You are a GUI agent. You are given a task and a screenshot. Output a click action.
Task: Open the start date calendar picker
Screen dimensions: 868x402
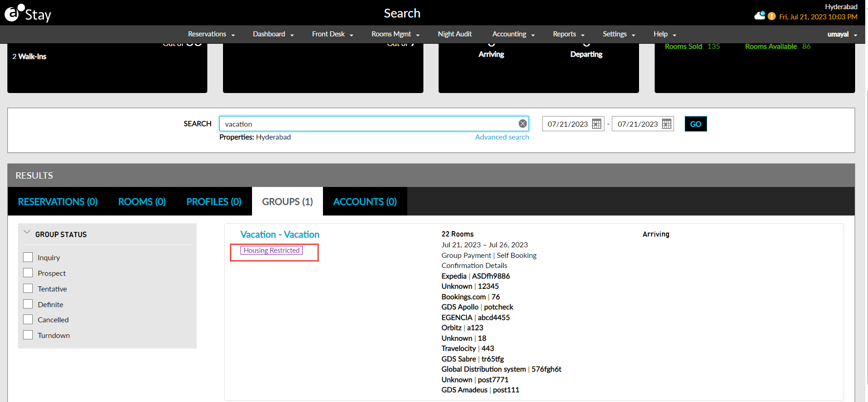[x=597, y=124]
